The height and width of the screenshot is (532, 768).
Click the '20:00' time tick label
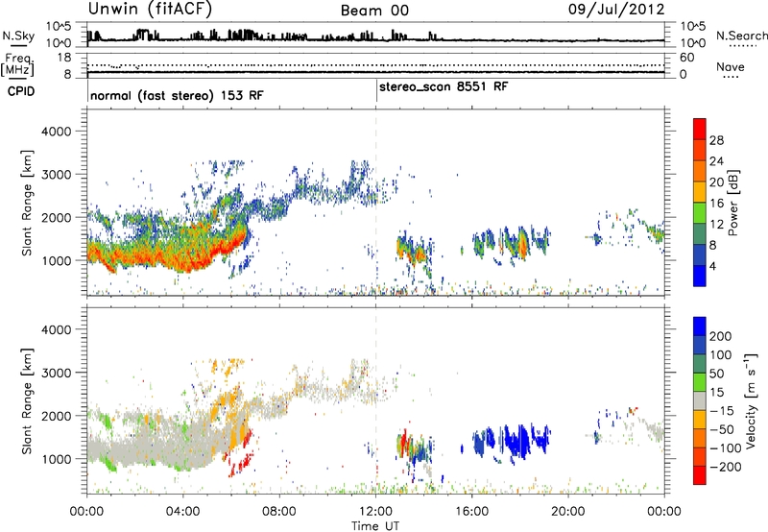tap(568, 512)
